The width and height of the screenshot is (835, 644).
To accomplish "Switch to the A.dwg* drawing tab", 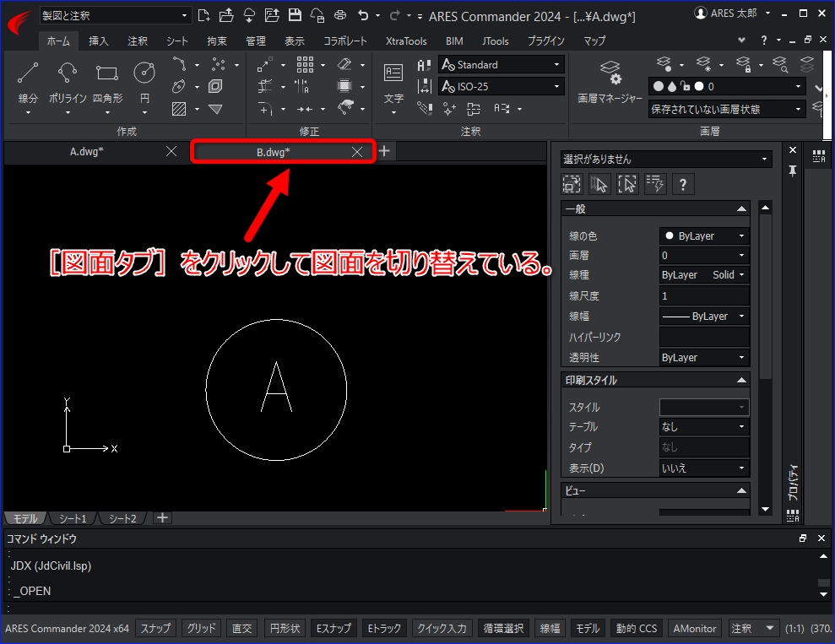I will 87,152.
